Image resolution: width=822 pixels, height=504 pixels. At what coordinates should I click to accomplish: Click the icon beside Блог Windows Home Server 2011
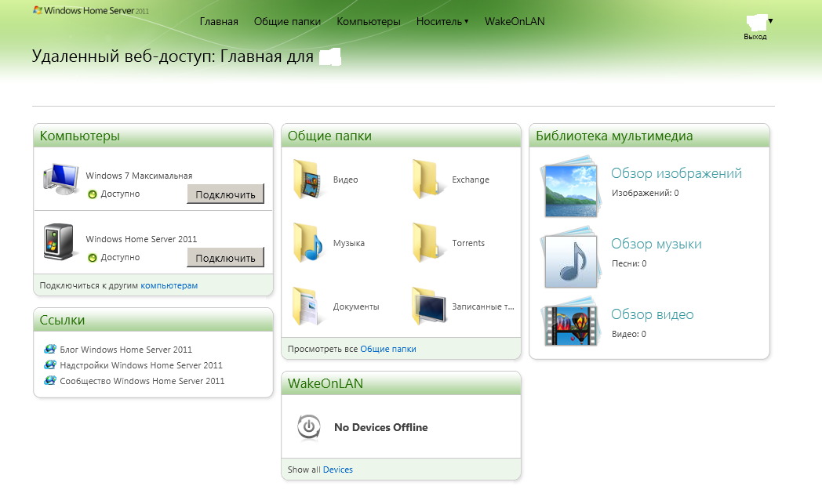click(50, 349)
